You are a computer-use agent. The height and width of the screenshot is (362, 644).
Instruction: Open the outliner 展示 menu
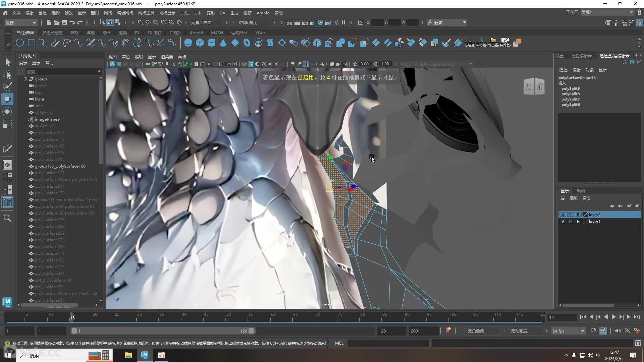[x=23, y=63]
